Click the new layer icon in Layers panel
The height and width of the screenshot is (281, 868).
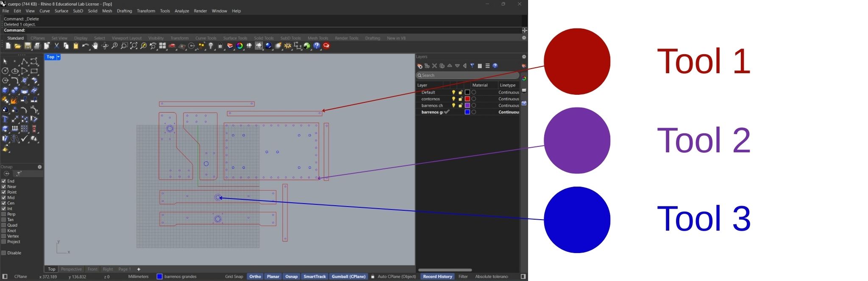[420, 66]
